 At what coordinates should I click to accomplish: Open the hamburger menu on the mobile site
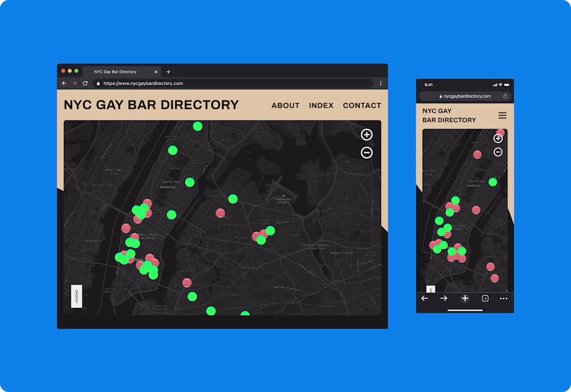[502, 115]
